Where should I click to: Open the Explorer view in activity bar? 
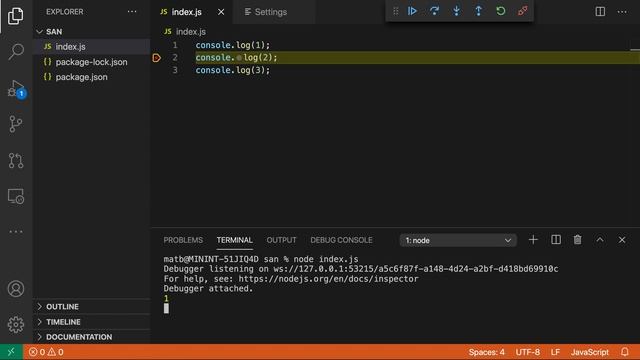[x=16, y=16]
